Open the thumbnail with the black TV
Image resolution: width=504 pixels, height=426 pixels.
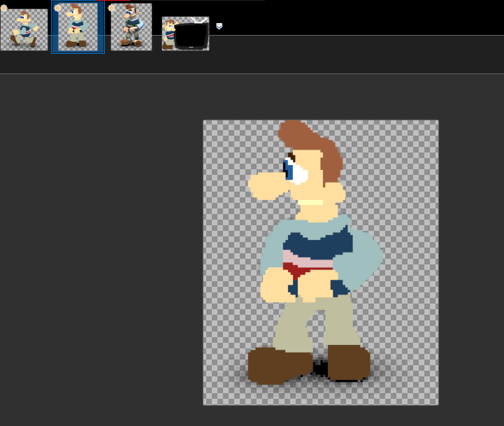click(x=185, y=34)
